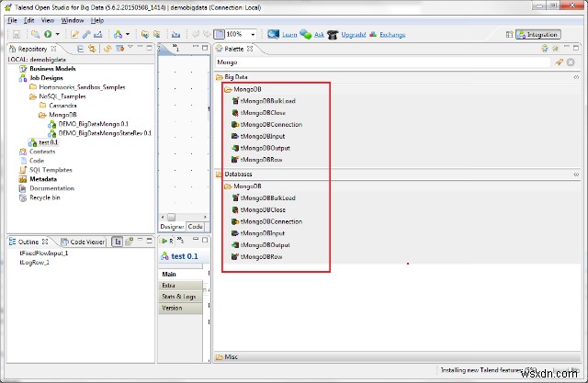Select DEMO_BigDataMongo 0.1 job

[94, 124]
